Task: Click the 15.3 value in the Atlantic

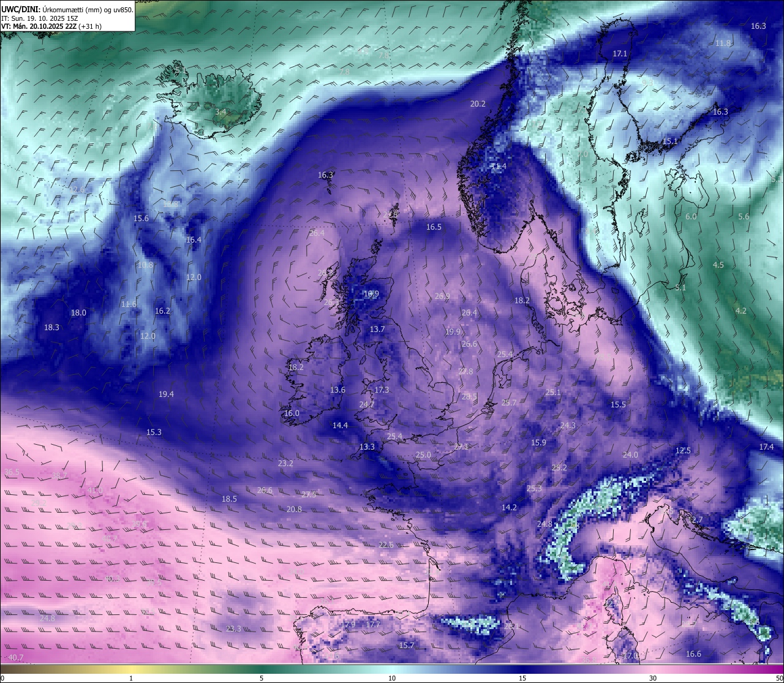Action: coord(154,432)
